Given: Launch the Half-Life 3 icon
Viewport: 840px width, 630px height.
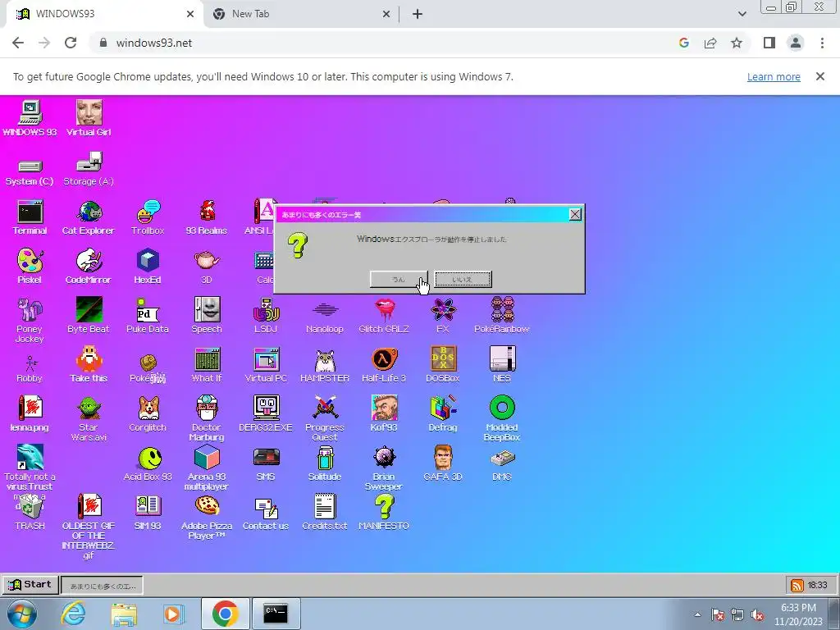Looking at the screenshot, I should tap(384, 365).
